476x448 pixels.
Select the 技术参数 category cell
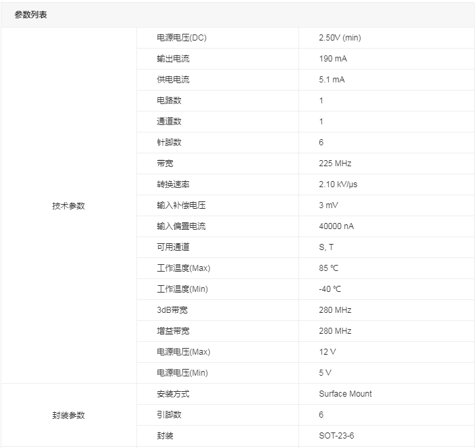(69, 205)
